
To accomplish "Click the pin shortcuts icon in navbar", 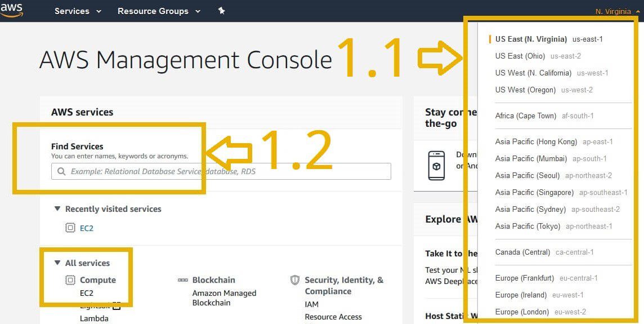I will tap(221, 11).
